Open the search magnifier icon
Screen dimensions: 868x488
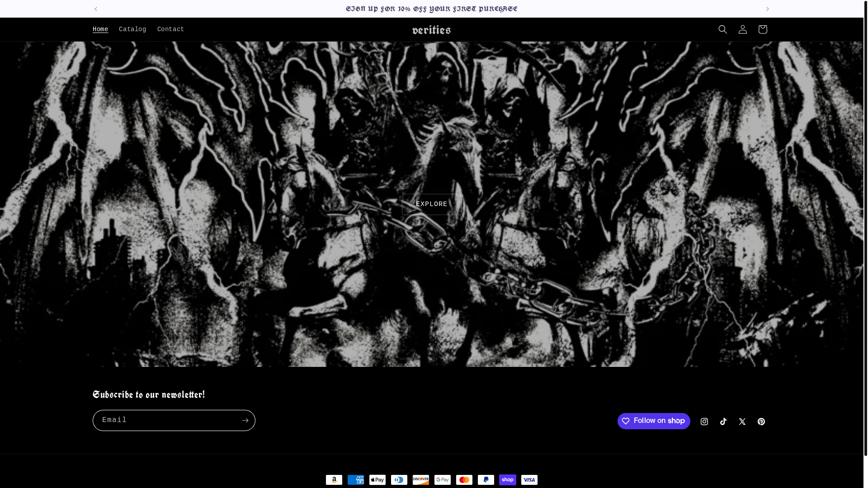point(722,29)
